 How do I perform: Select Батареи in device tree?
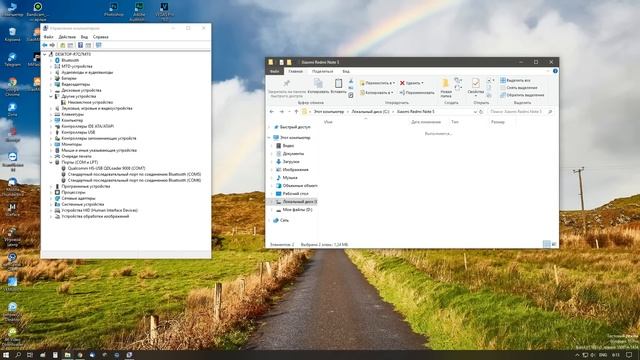[69, 78]
